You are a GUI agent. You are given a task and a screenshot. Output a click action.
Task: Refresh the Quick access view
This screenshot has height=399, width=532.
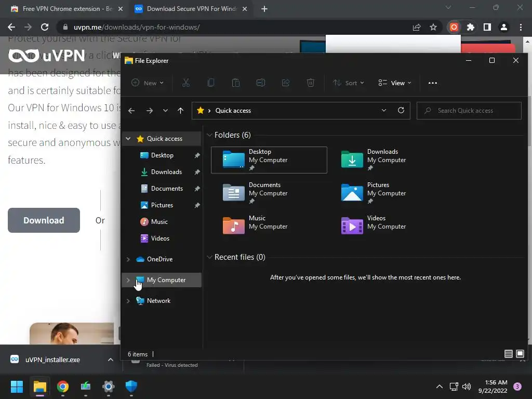point(401,110)
